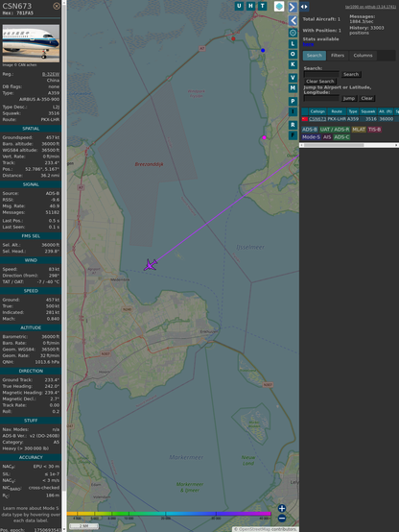The height and width of the screenshot is (532, 399).
Task: Click the H map button
Action: pyautogui.click(x=250, y=6)
